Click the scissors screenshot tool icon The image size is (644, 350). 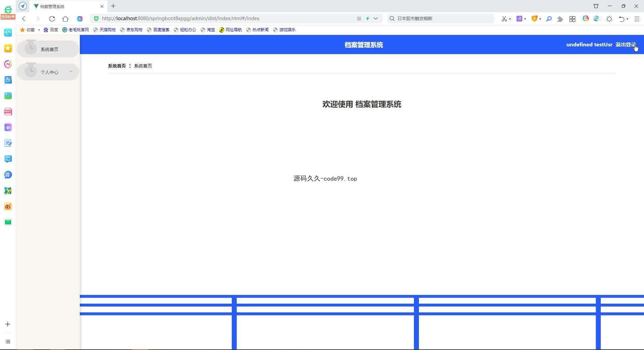(504, 19)
